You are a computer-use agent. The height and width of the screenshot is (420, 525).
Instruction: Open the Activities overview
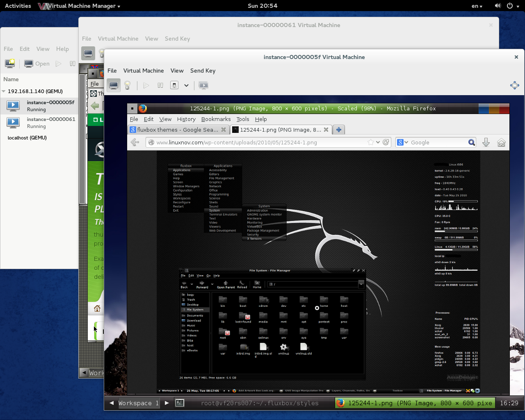(x=18, y=6)
